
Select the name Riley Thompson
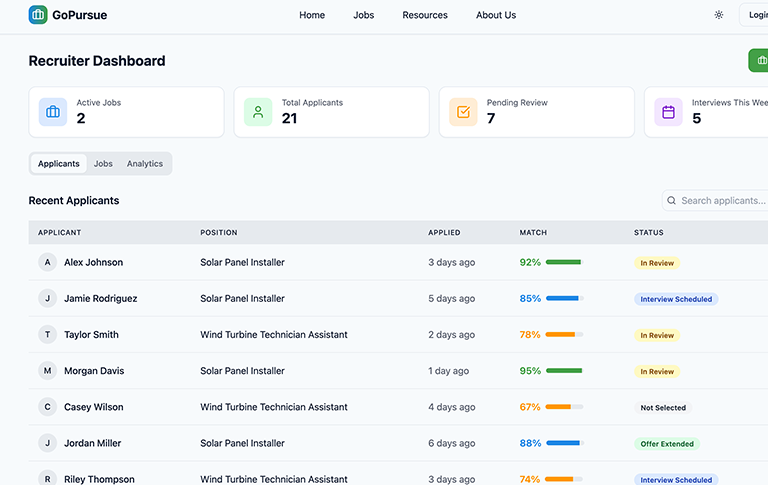click(99, 479)
